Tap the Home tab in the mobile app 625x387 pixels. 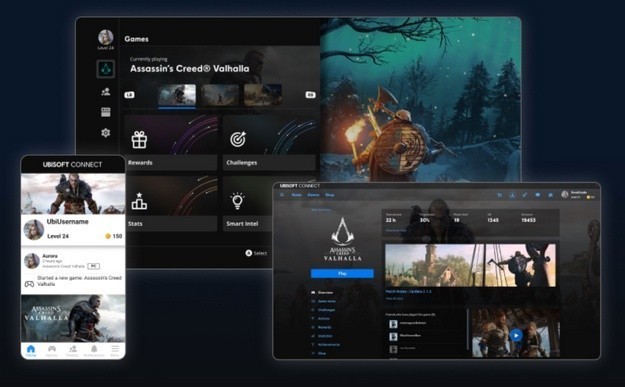point(31,351)
